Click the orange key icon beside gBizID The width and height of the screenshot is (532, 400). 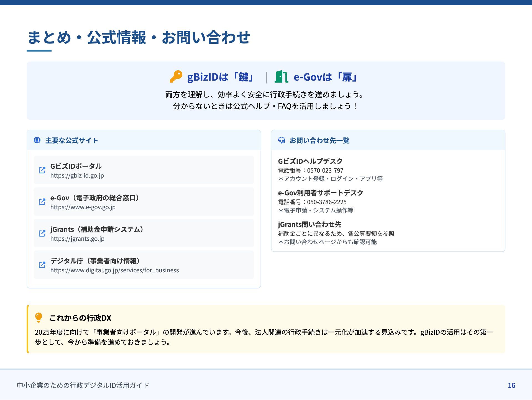pos(176,77)
